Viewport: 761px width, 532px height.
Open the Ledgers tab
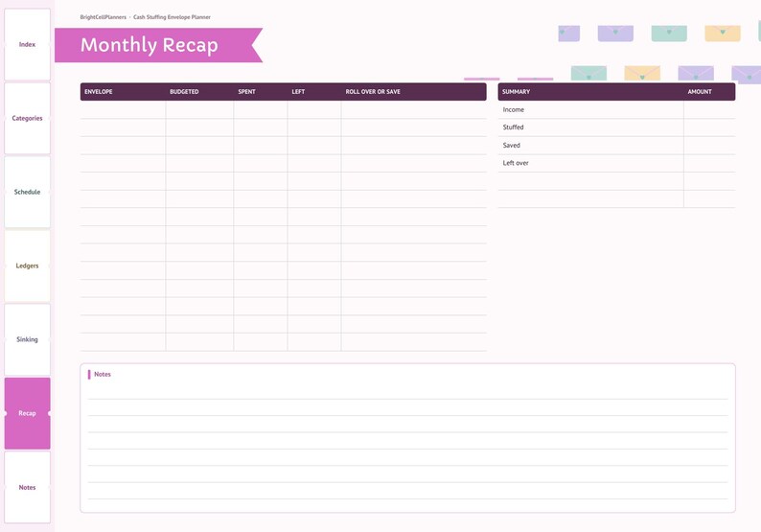[27, 266]
